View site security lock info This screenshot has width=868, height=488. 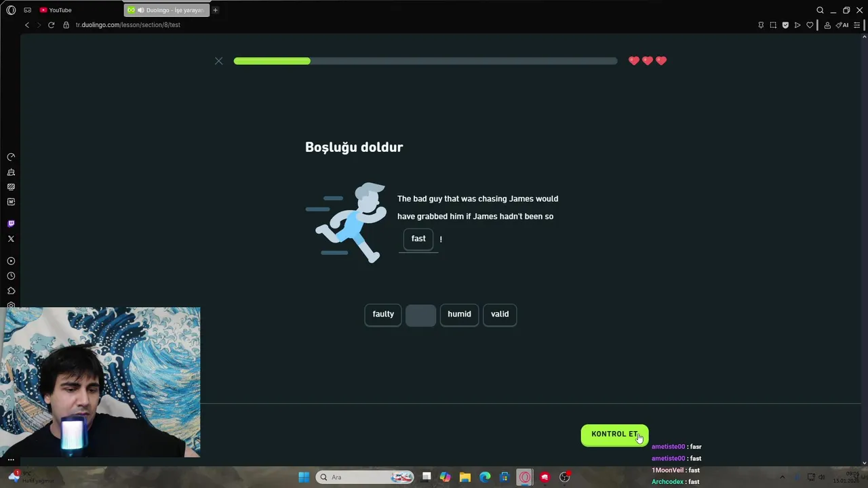pyautogui.click(x=66, y=25)
